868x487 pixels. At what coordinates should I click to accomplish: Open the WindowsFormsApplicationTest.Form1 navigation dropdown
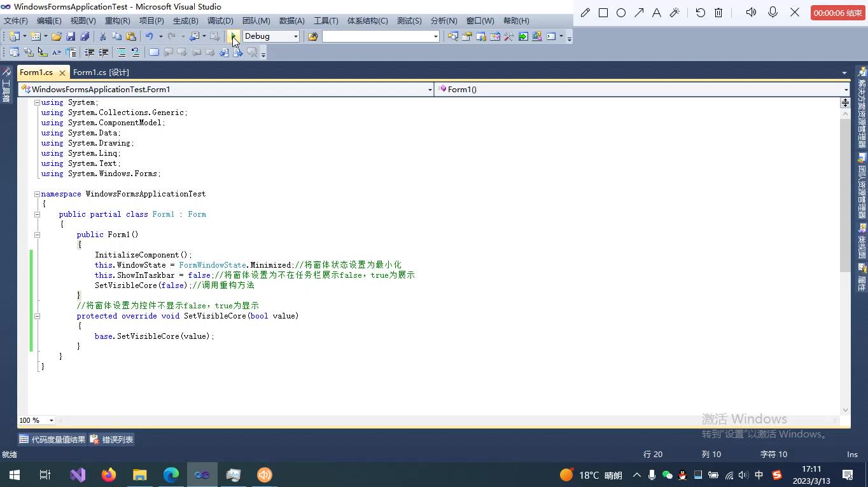[429, 89]
